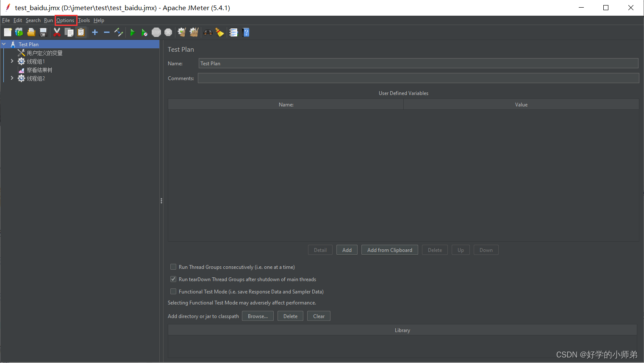Select 线程组2 label in tree
This screenshot has height=363, width=644.
36,78
